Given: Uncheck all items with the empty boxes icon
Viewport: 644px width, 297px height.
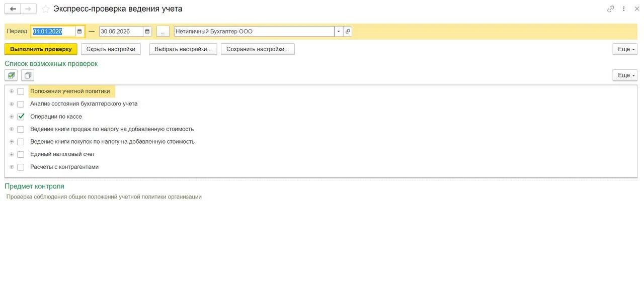Looking at the screenshot, I should pos(28,75).
